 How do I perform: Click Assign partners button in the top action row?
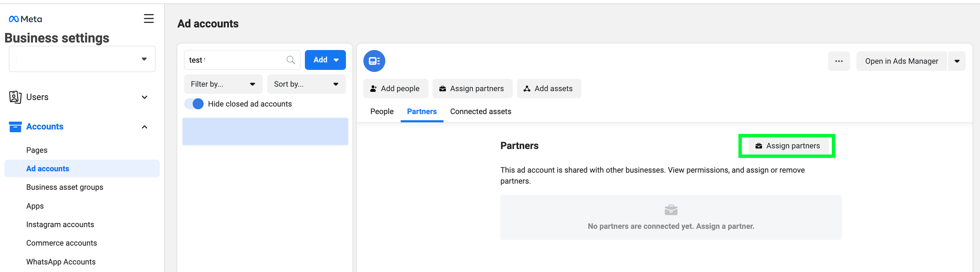[x=472, y=89]
